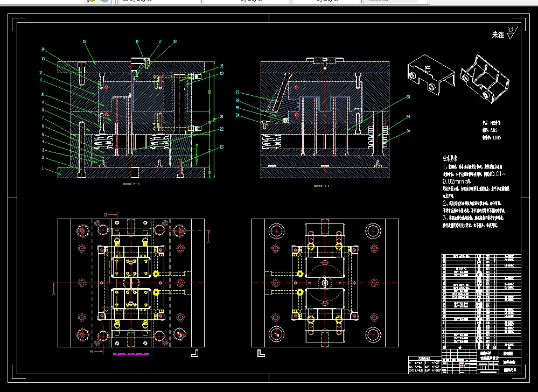
Task: Select part balloon number 28
Action: (x=408, y=97)
